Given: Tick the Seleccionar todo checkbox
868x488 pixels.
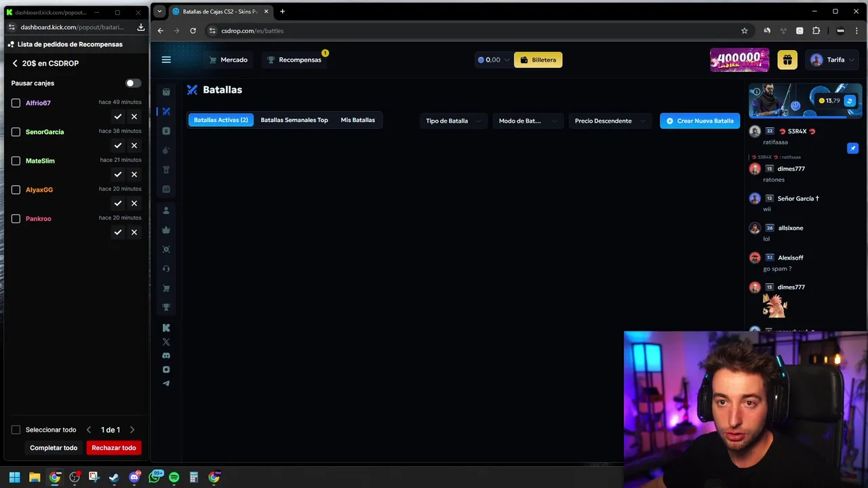Looking at the screenshot, I should (16, 430).
